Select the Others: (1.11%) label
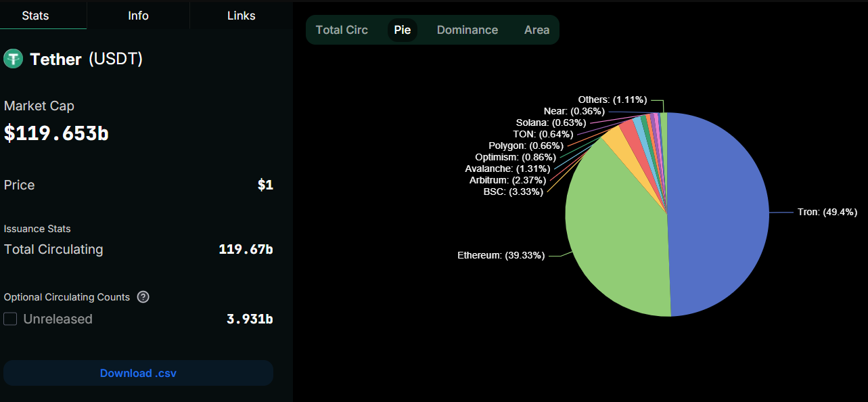 coord(613,99)
